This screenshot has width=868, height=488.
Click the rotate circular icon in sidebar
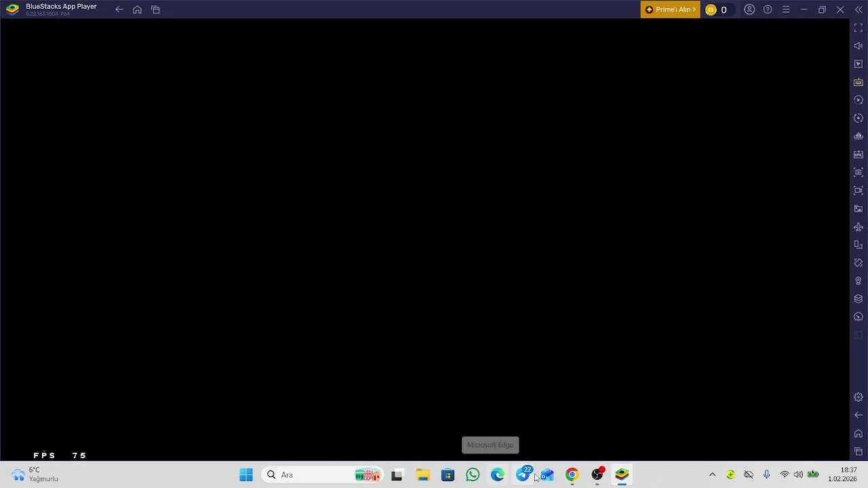pyautogui.click(x=859, y=118)
